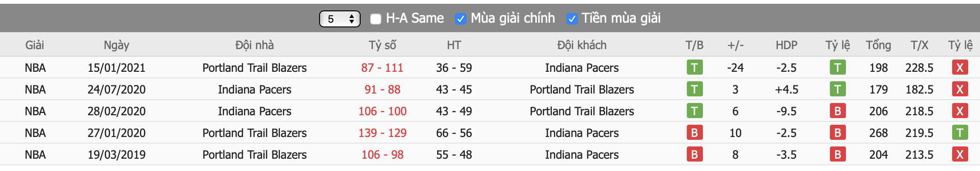Image resolution: width=980 pixels, height=171 pixels.
Task: Click red X badge in 15/01/2021 row
Action: tap(960, 68)
